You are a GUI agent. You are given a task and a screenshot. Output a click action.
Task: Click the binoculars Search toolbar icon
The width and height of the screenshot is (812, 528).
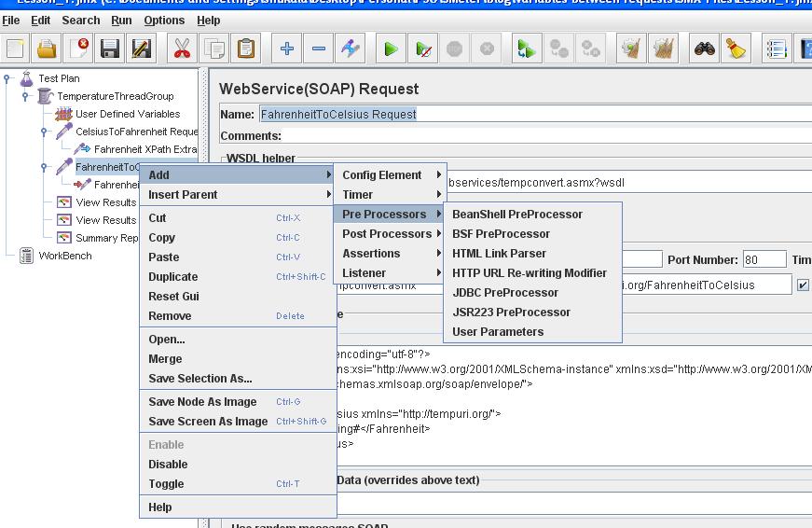[704, 49]
